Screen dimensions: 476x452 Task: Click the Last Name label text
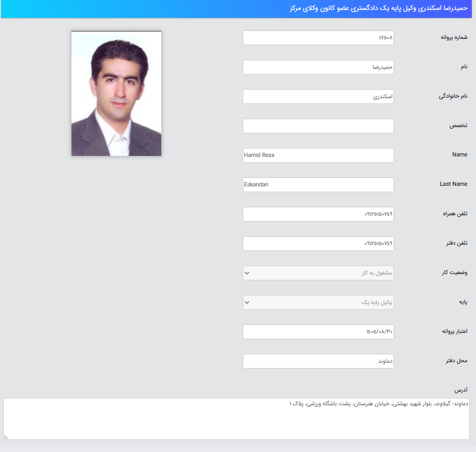point(453,184)
